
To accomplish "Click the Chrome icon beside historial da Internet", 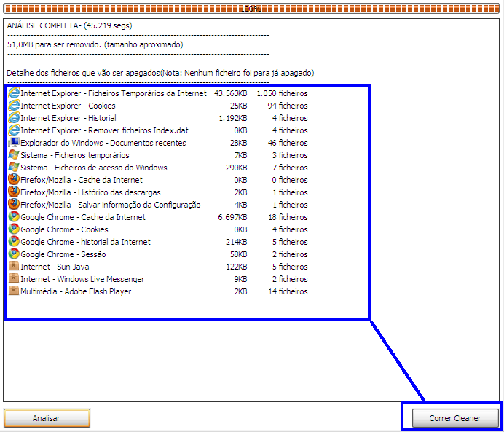I will 14,242.
